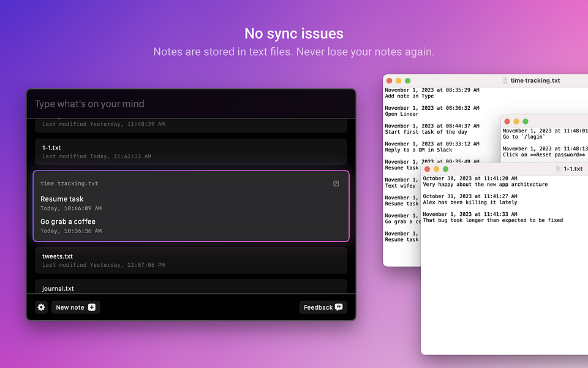Close the 1-1.txt editor window
The image size is (588, 368).
427,169
